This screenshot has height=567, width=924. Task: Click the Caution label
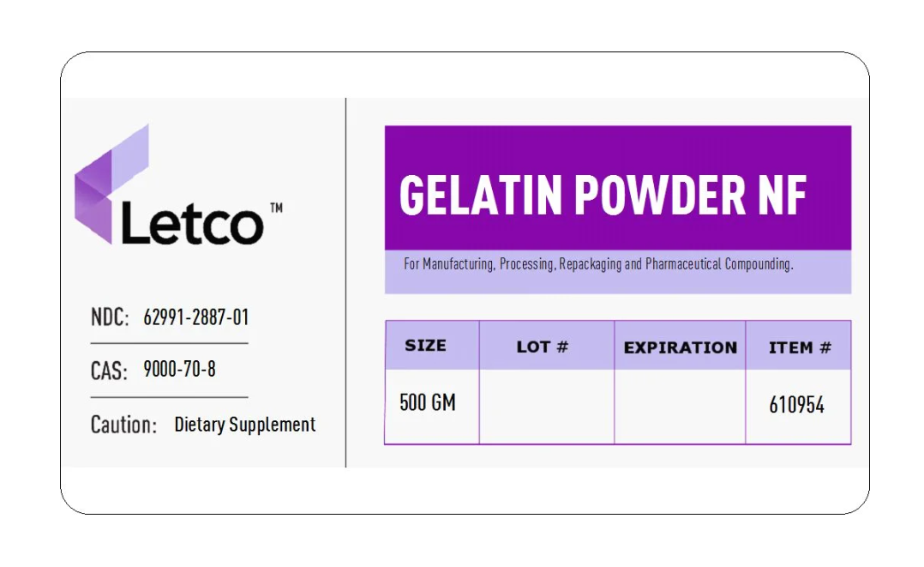[123, 425]
